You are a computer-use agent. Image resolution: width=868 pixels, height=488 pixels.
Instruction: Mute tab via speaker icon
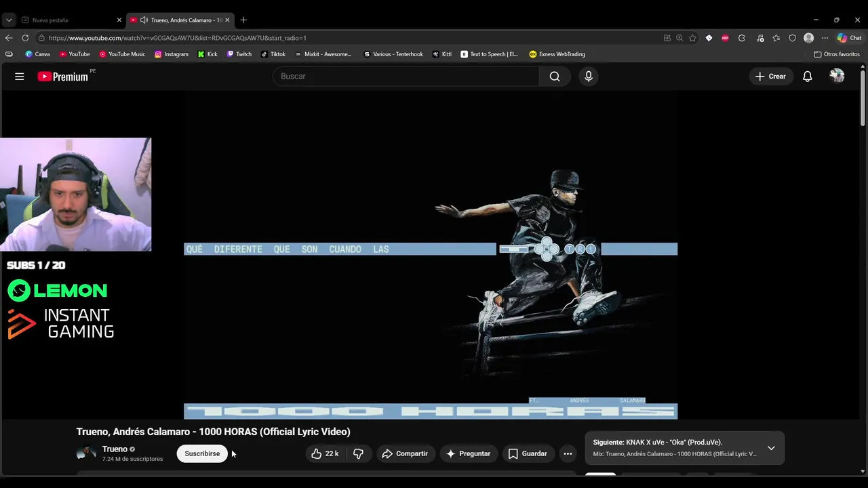[144, 20]
